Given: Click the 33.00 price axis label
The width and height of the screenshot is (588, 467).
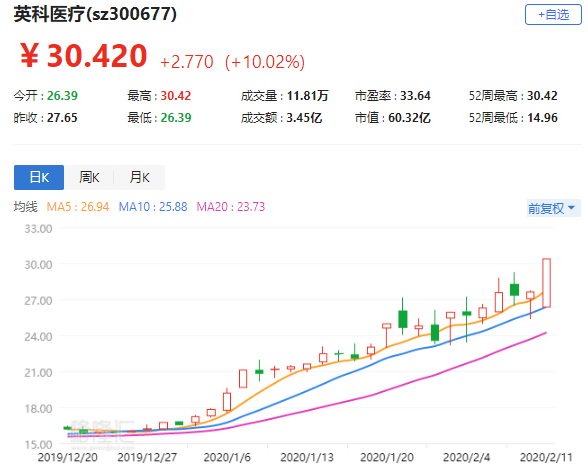Looking at the screenshot, I should coord(38,229).
